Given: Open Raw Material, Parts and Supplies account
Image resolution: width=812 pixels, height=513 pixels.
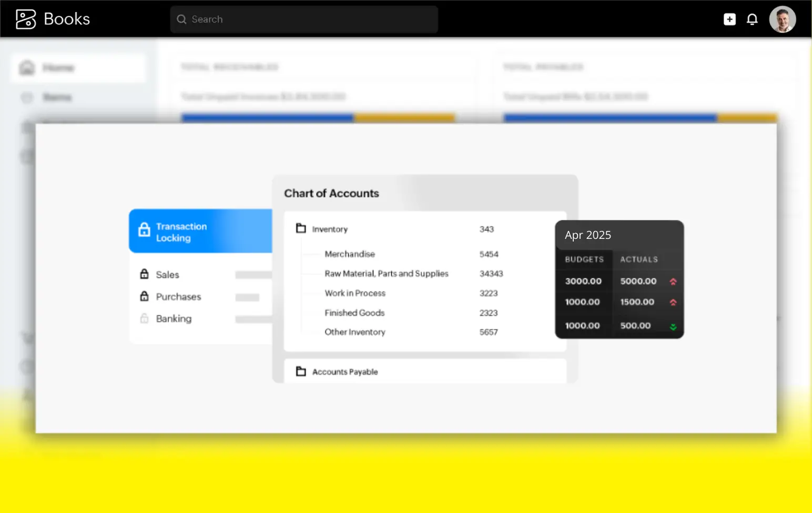Looking at the screenshot, I should click(x=386, y=274).
